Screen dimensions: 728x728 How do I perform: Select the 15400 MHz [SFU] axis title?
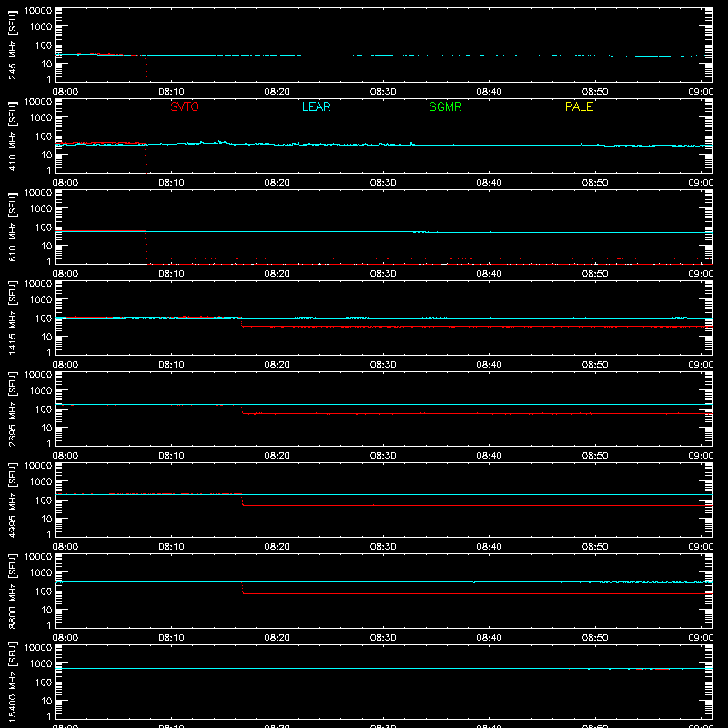tap(13, 683)
